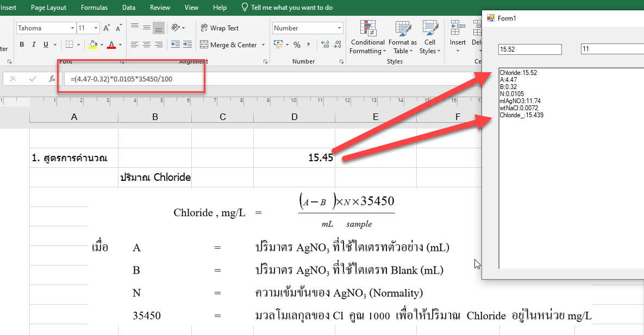Click Tell me what you want to do

pyautogui.click(x=287, y=8)
